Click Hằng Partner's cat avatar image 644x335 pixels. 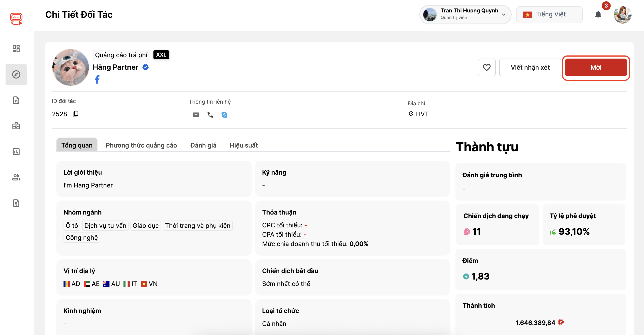click(x=70, y=67)
